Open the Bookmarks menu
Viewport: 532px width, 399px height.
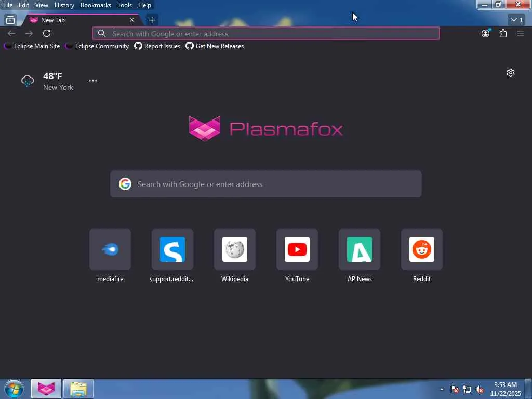coord(96,5)
